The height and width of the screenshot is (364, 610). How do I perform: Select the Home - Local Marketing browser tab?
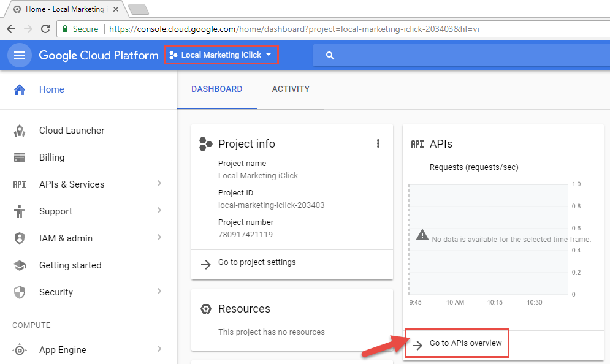[64, 9]
